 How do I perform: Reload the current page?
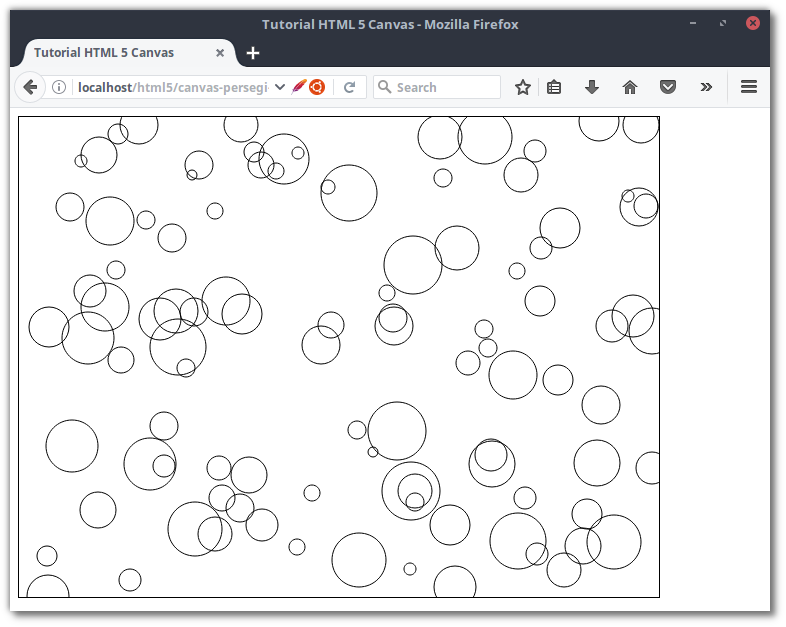click(x=349, y=87)
